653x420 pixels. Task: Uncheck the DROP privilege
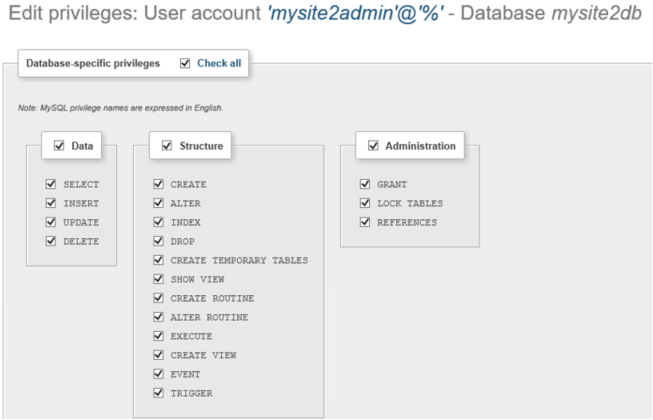pos(158,241)
